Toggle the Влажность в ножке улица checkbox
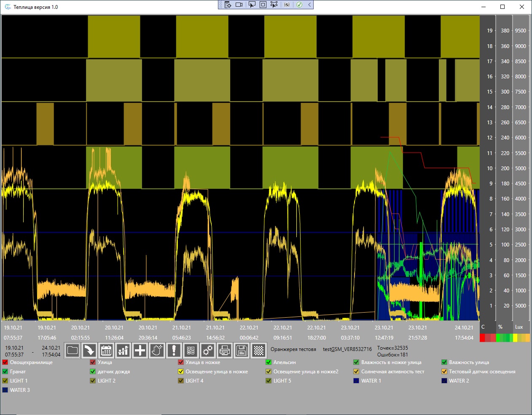The height and width of the screenshot is (415, 532). tap(356, 362)
